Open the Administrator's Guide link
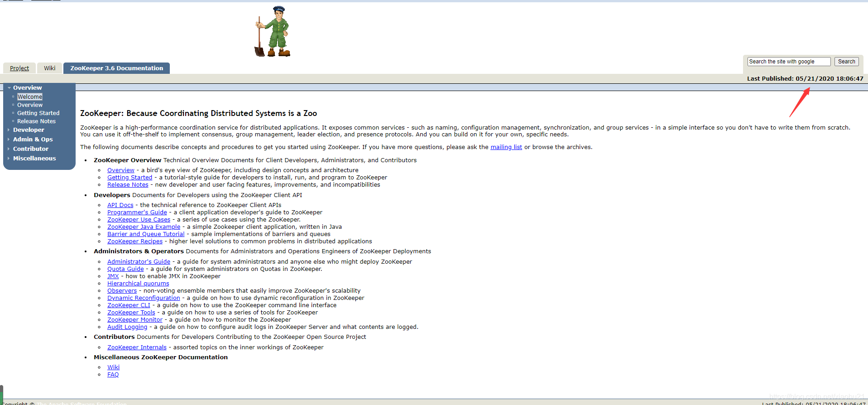Viewport: 868px width, 405px height. [139, 262]
